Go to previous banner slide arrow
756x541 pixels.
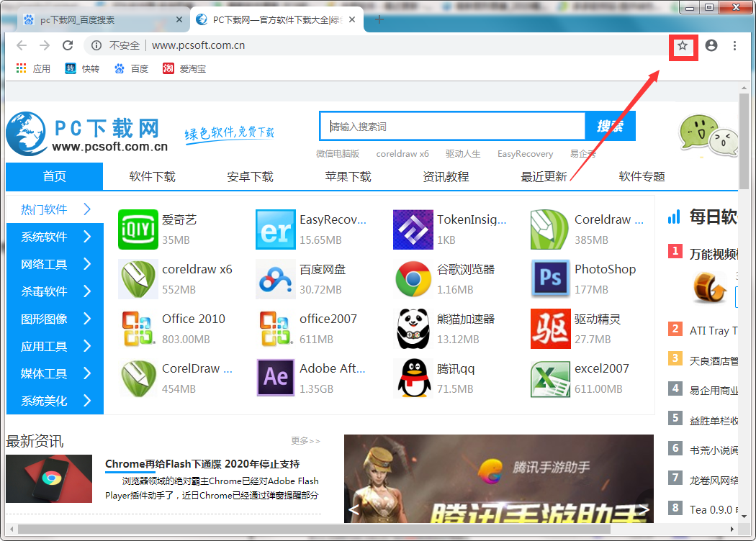pyautogui.click(x=354, y=509)
